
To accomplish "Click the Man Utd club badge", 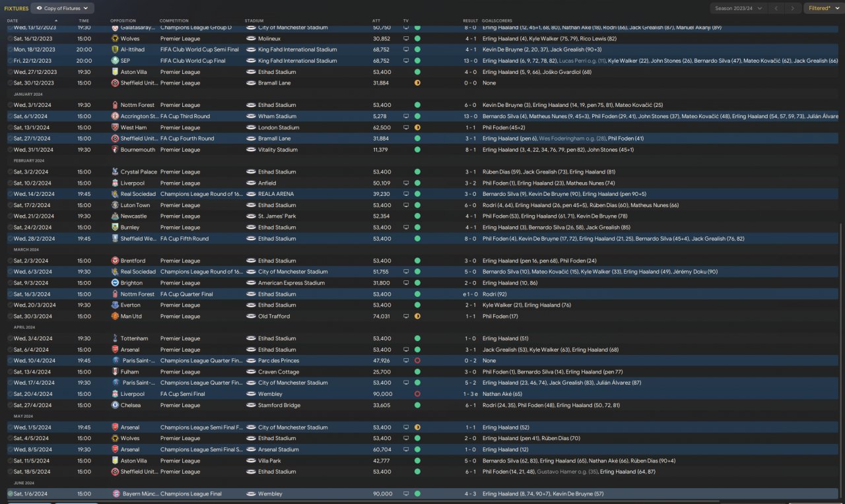I will tap(116, 316).
